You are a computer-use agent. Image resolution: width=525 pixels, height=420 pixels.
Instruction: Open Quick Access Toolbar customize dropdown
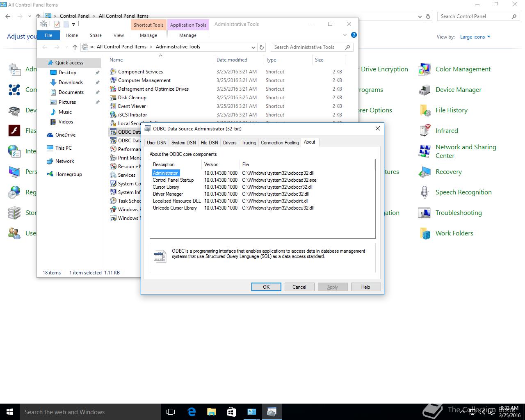[73, 24]
